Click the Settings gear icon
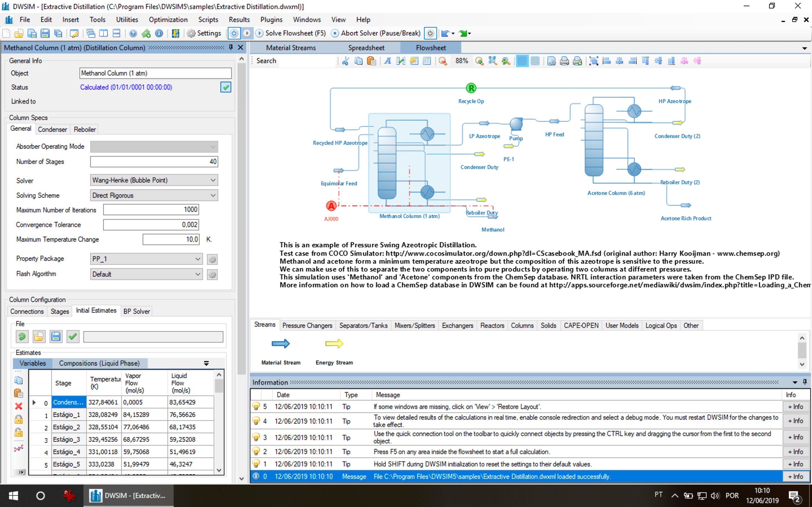Screen dimensions: 812x507 point(191,33)
